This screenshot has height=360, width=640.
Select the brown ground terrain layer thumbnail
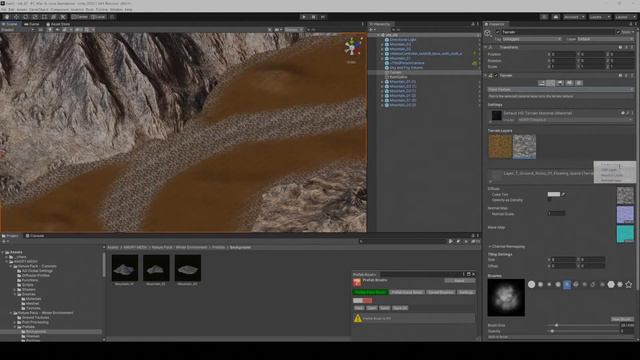pyautogui.click(x=500, y=147)
